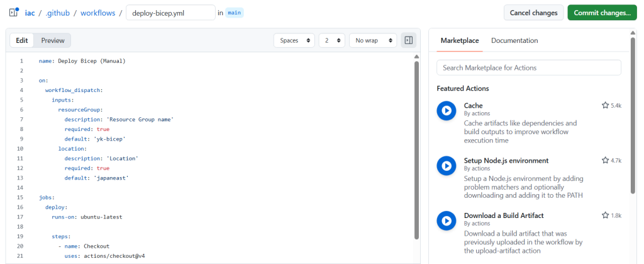The height and width of the screenshot is (264, 644).
Task: Click the star icon showing 4.7k
Action: 605,161
